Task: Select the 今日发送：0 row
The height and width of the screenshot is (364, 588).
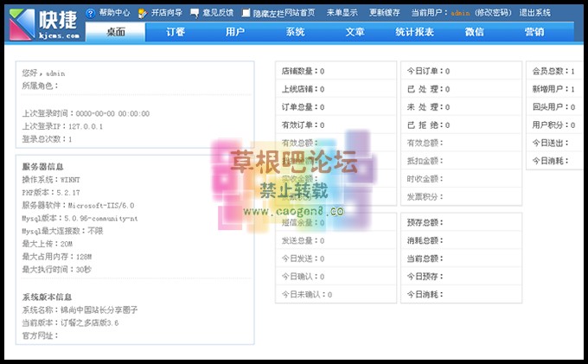Action: pos(336,259)
